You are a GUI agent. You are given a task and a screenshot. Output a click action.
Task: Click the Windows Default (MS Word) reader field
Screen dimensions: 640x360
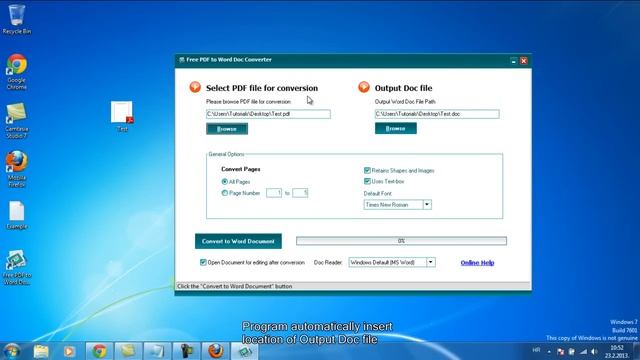coord(387,262)
